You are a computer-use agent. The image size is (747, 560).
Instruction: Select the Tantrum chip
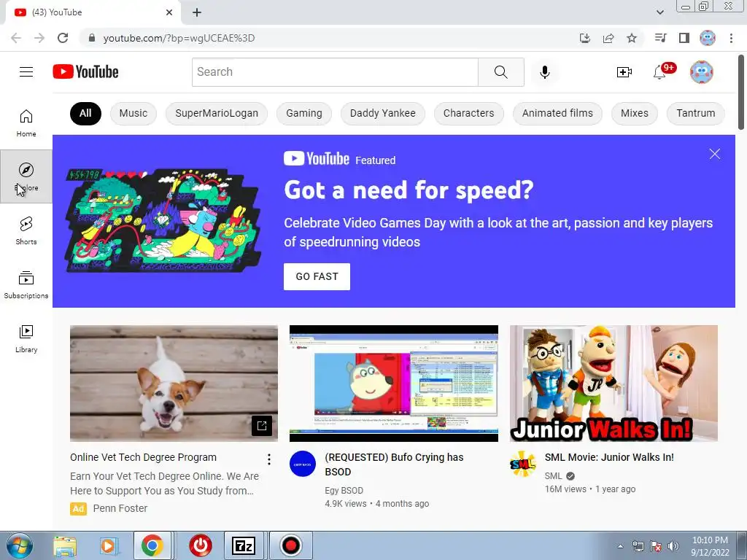pos(695,113)
